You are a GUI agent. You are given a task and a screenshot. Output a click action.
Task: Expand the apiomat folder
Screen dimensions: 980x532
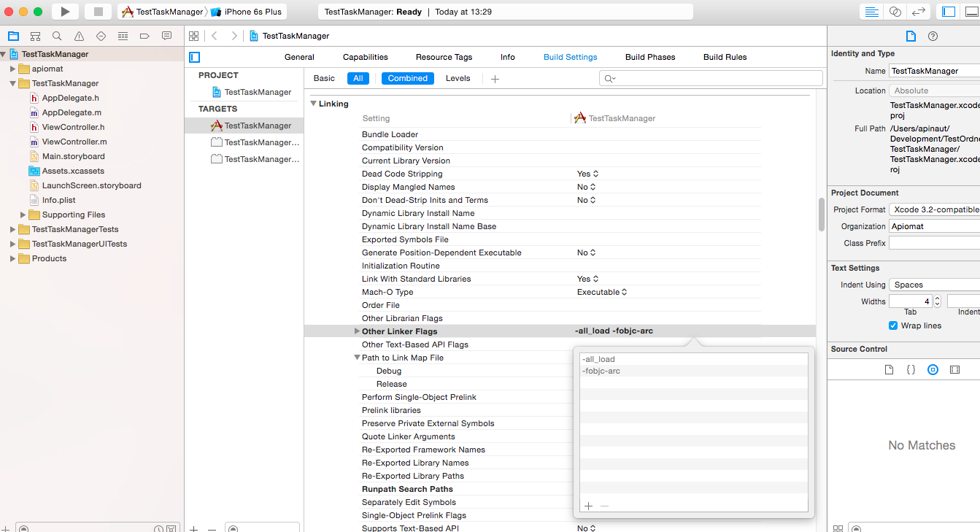pyautogui.click(x=12, y=69)
